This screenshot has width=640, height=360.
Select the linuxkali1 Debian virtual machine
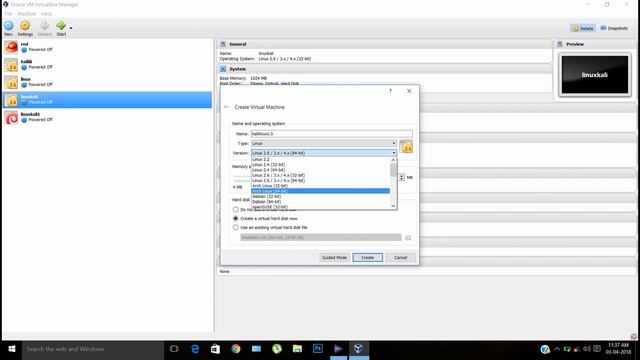click(x=107, y=118)
